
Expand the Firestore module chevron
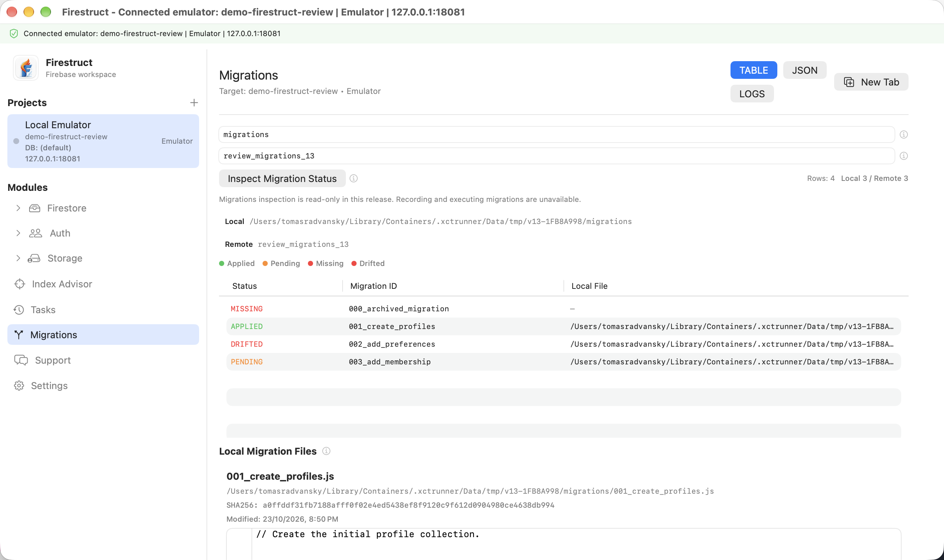18,208
